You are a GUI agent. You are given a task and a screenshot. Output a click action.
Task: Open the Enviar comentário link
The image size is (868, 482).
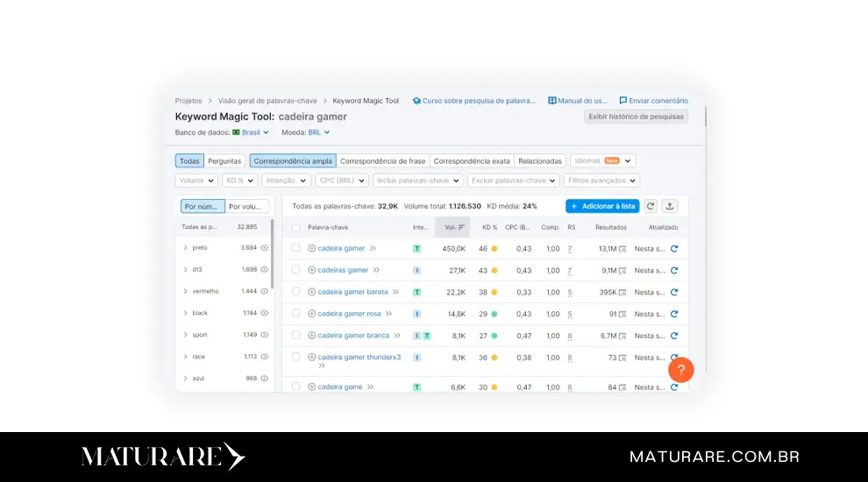click(x=654, y=101)
